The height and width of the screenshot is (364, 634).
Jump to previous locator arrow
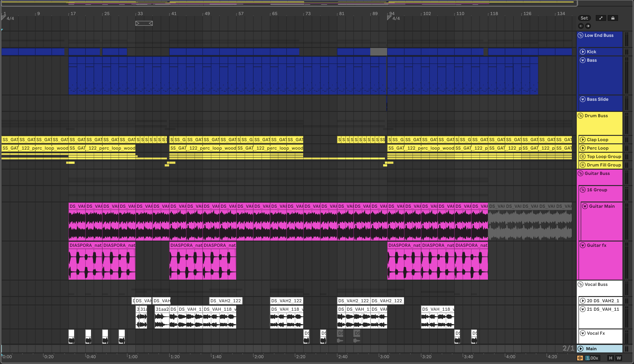point(581,26)
